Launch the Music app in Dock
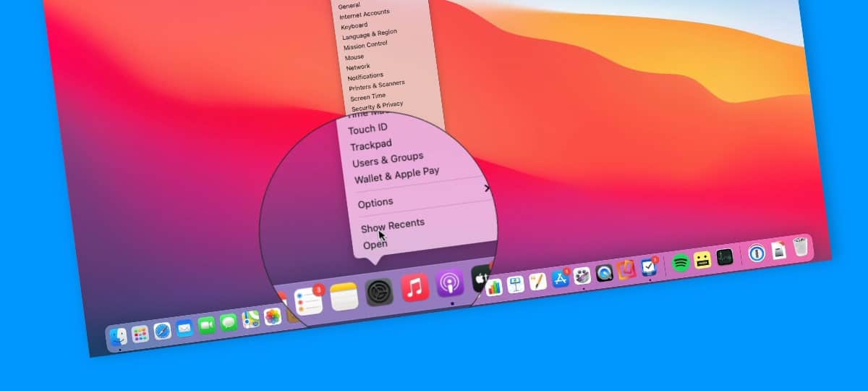 415,287
